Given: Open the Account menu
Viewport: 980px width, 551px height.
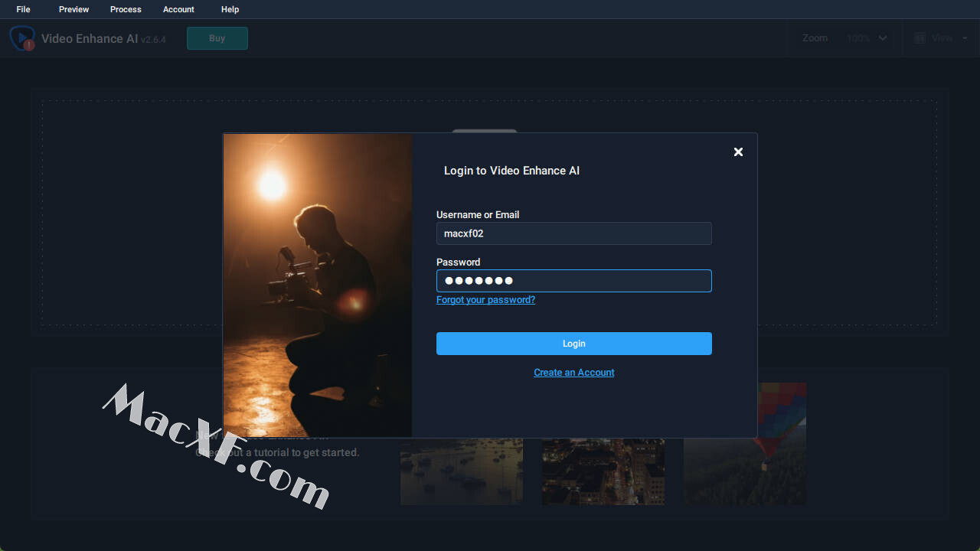Looking at the screenshot, I should click(178, 9).
